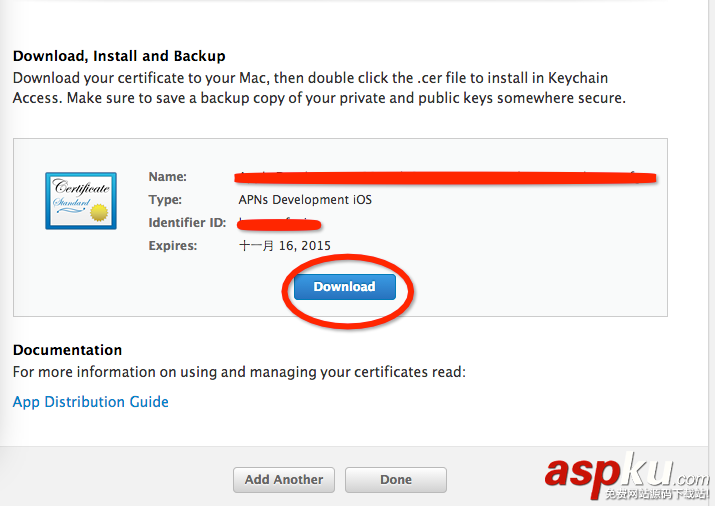Click the 'For more information' documentation sentence
The width and height of the screenshot is (715, 506).
[239, 372]
